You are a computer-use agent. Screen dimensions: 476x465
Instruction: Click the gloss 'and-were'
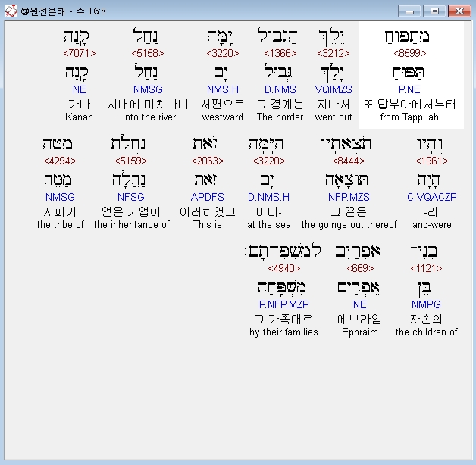(x=432, y=225)
